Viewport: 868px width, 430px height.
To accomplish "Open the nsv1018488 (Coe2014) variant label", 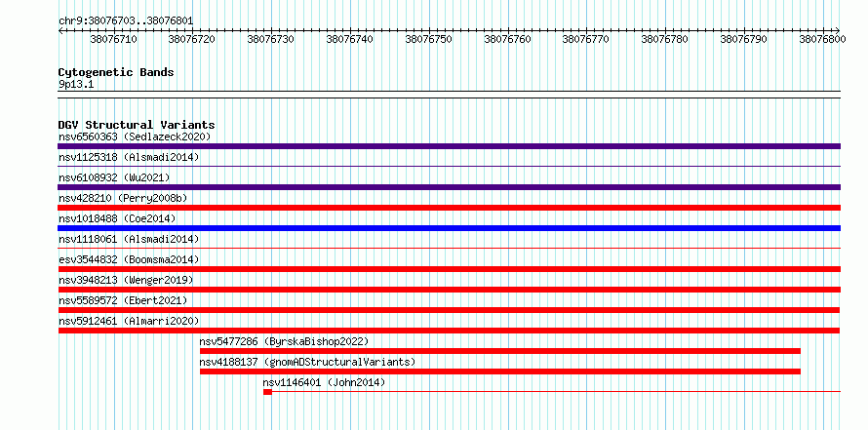I will [117, 218].
